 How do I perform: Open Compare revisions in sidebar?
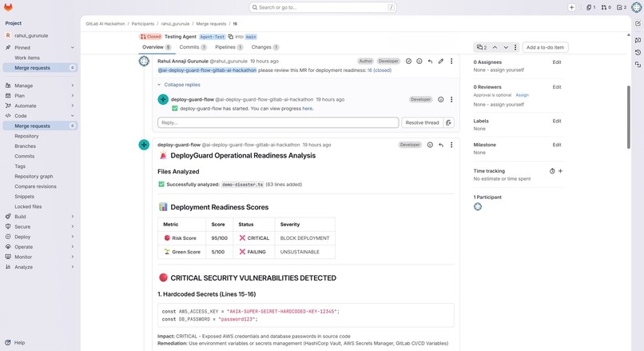click(35, 186)
